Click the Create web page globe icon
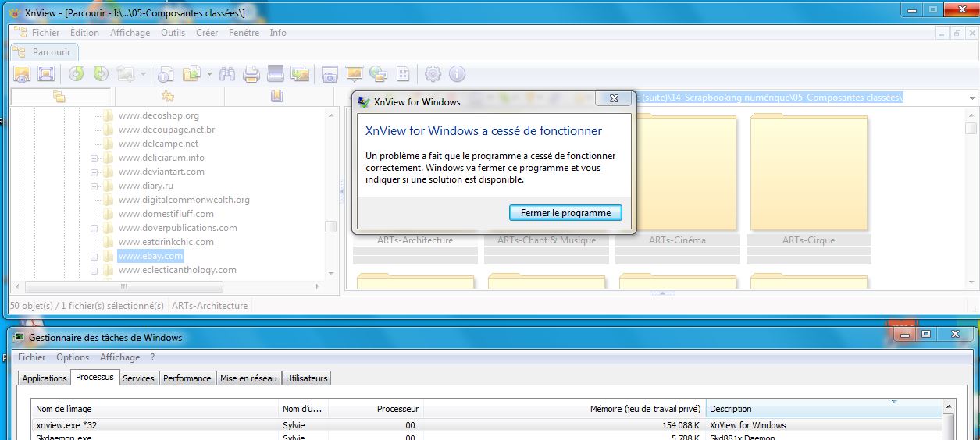980x440 pixels. 379,74
